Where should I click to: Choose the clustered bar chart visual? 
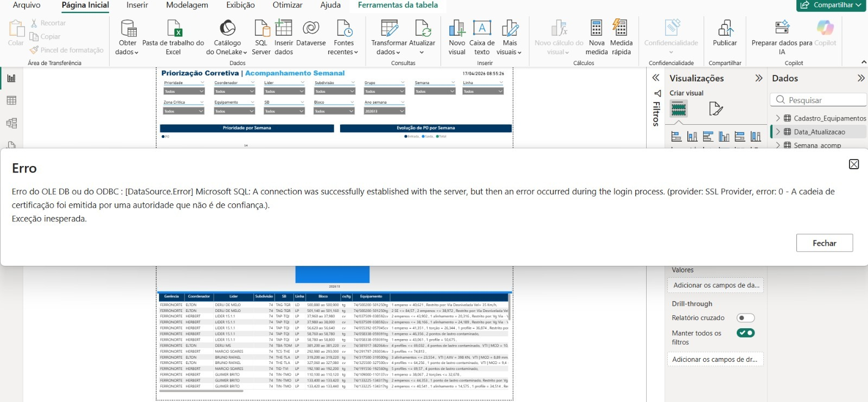pyautogui.click(x=708, y=137)
